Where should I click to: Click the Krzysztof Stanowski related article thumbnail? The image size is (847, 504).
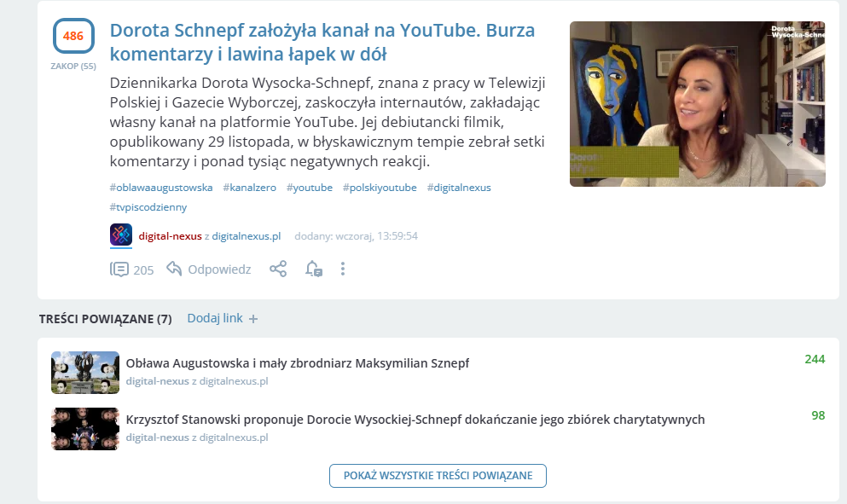coord(85,428)
